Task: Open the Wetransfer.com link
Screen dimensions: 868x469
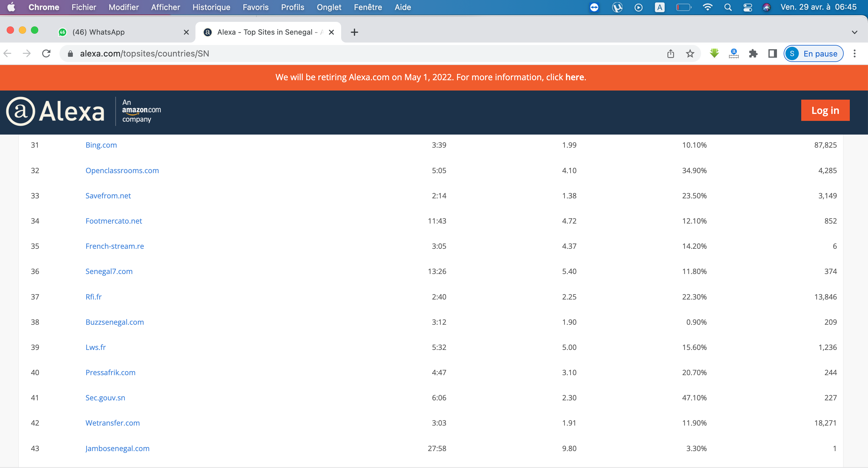Action: coord(113,423)
